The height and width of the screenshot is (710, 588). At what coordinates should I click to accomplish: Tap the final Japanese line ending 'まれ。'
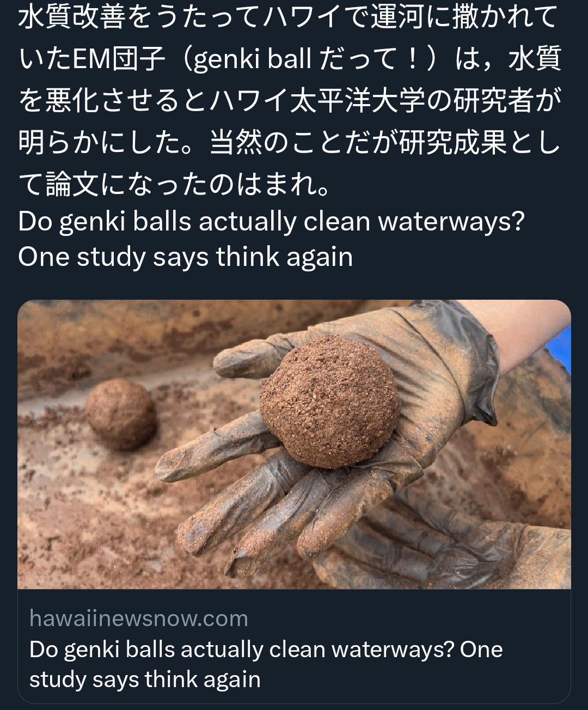click(x=174, y=185)
